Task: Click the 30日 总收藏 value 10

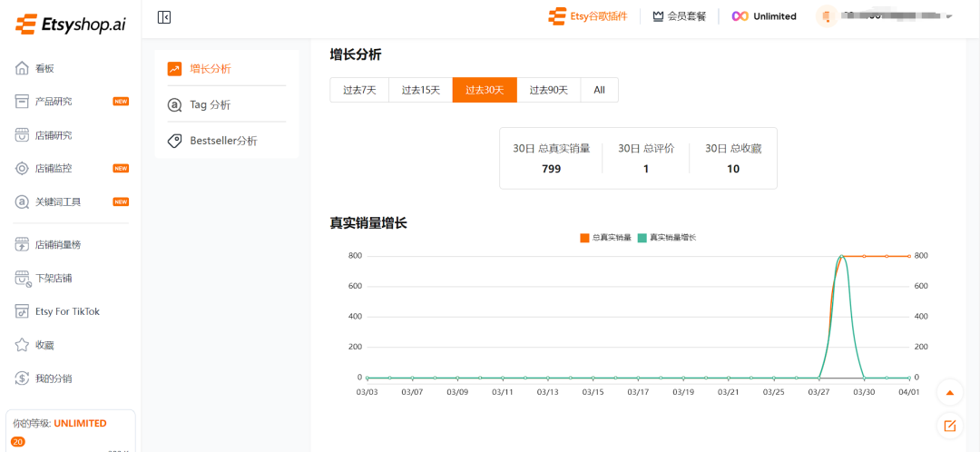Action: coord(733,169)
